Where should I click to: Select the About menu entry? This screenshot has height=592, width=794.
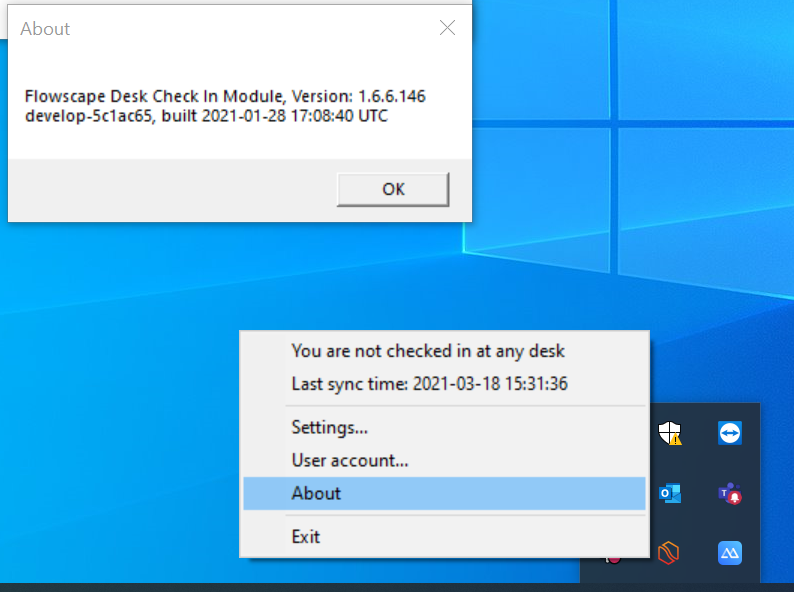click(444, 493)
